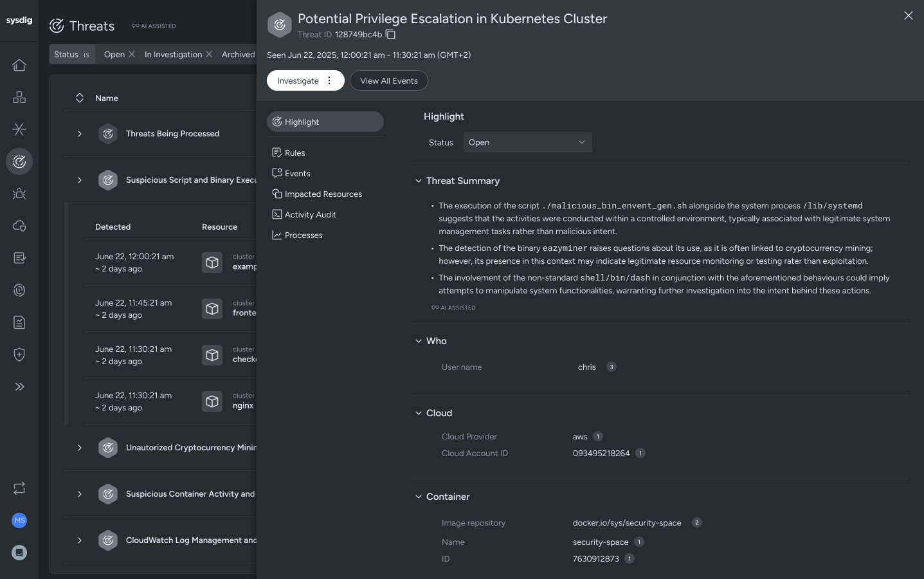The height and width of the screenshot is (579, 924).
Task: Click the MS user avatar
Action: [19, 520]
